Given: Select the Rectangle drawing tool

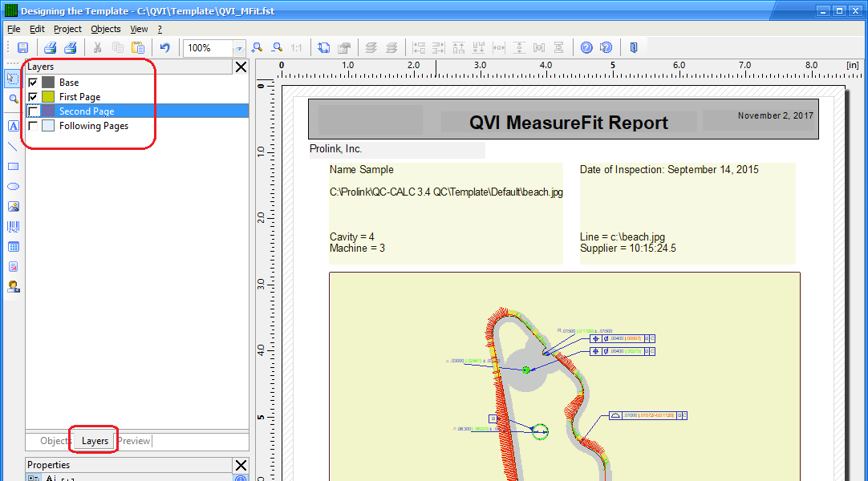Looking at the screenshot, I should [x=14, y=167].
